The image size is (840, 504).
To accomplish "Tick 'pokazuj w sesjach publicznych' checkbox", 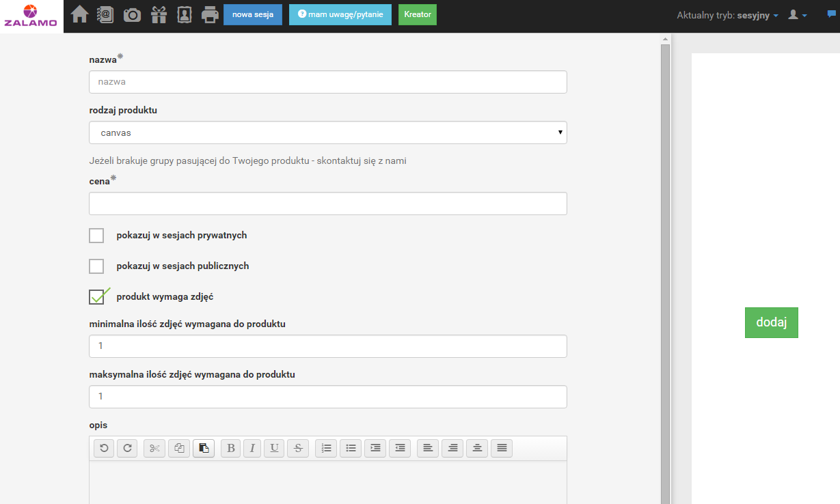I will [x=96, y=266].
